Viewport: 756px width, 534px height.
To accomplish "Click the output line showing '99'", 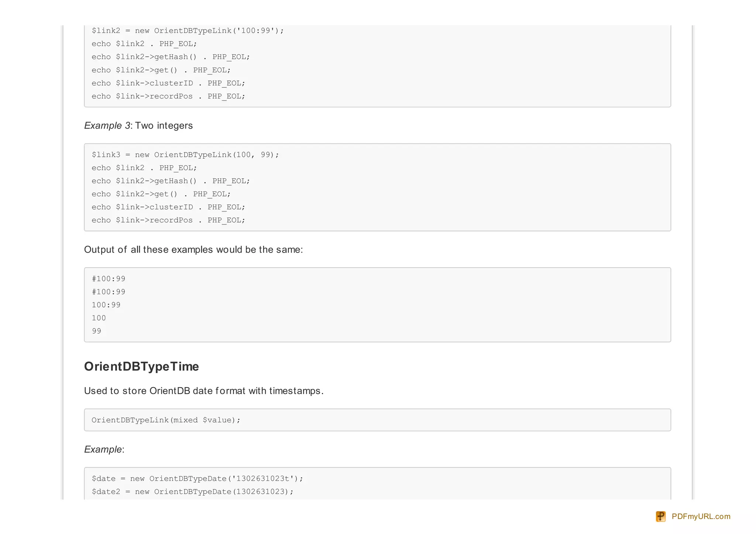I will point(97,331).
